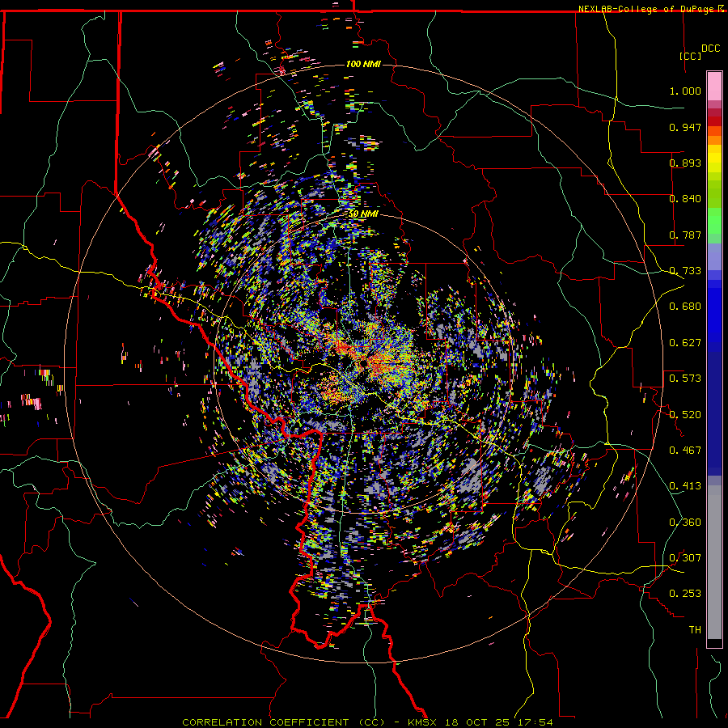Select the 0.467 legend value

(685, 450)
